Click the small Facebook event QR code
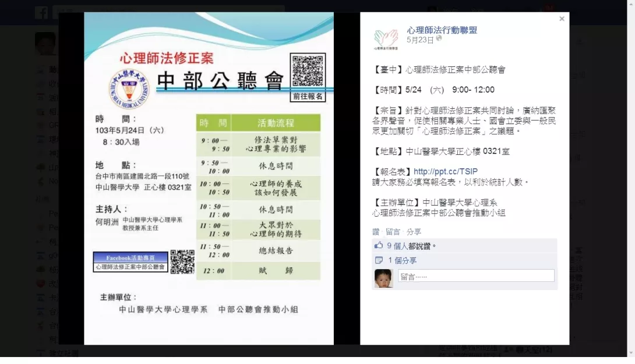 182,261
